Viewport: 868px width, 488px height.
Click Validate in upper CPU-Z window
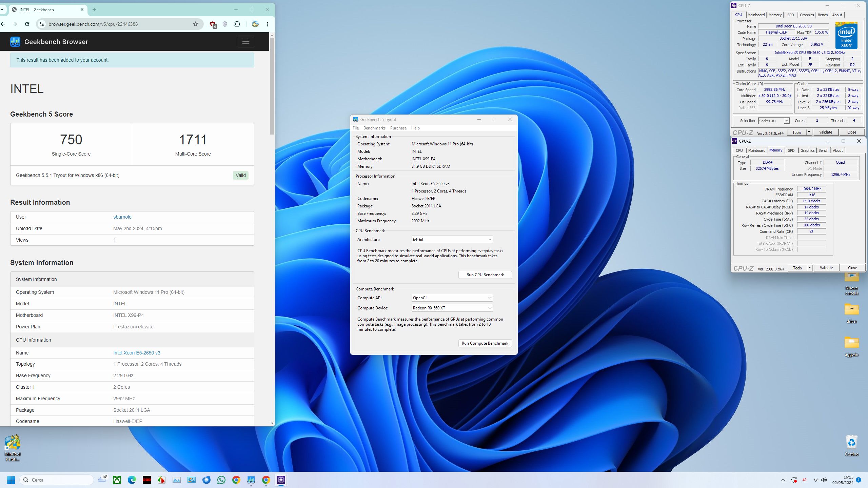826,132
